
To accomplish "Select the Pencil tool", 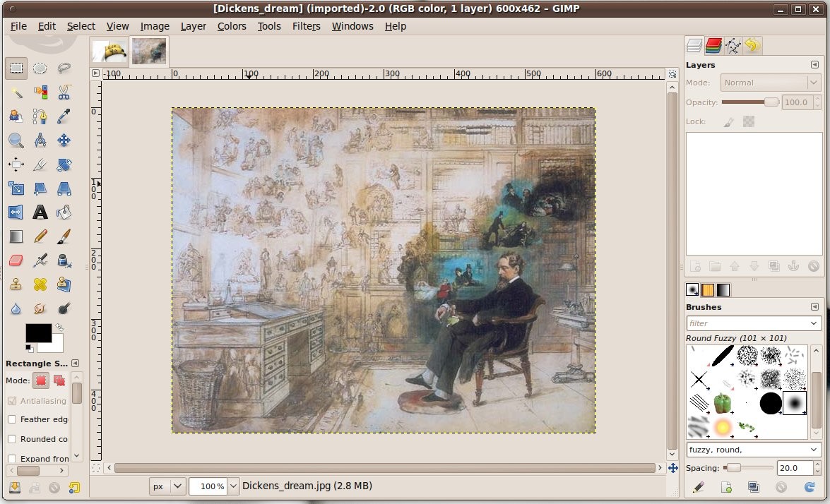I will 40,236.
